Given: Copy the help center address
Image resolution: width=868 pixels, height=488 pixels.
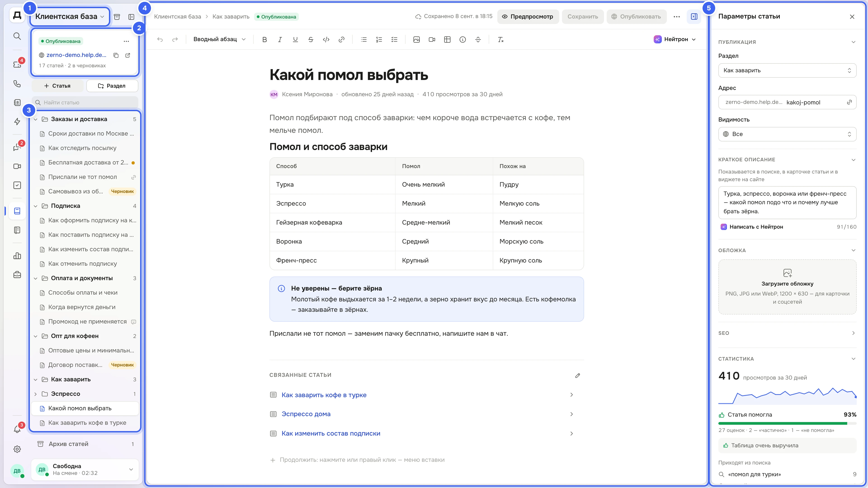Looking at the screenshot, I should [x=116, y=55].
